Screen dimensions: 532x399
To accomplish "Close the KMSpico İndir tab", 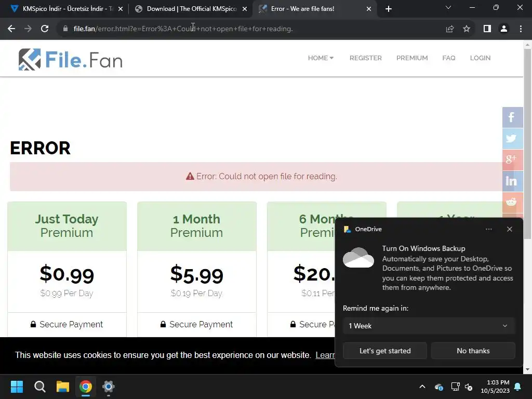I will pos(121,9).
